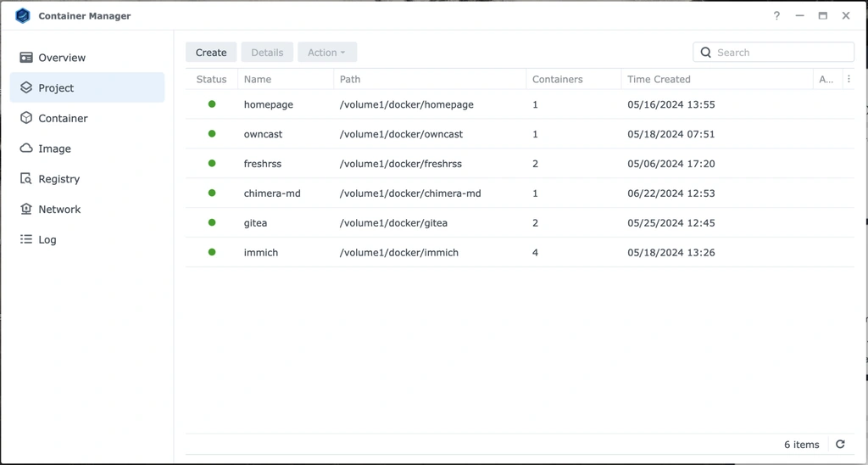
Task: Click the Image cloud icon
Action: [26, 148]
